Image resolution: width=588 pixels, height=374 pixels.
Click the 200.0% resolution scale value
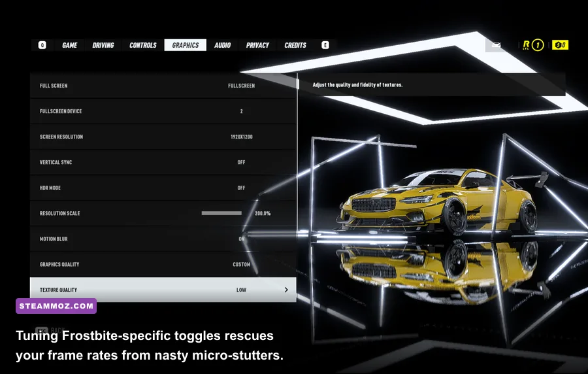(263, 213)
